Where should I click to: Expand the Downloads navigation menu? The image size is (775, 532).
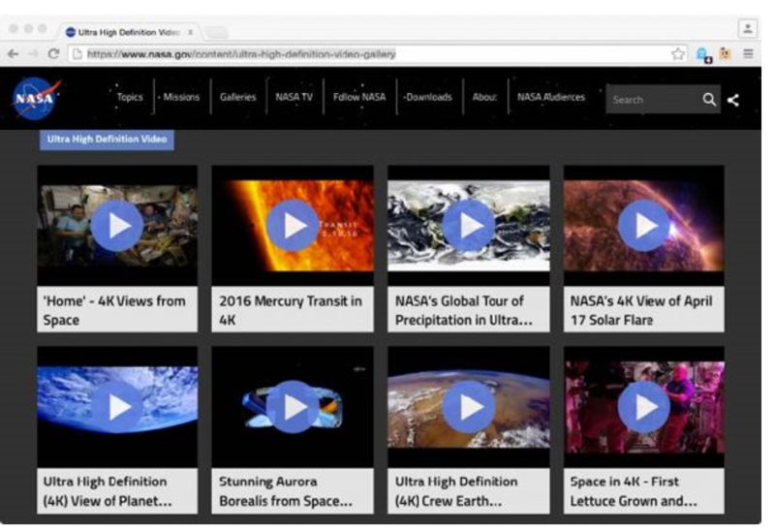(429, 98)
